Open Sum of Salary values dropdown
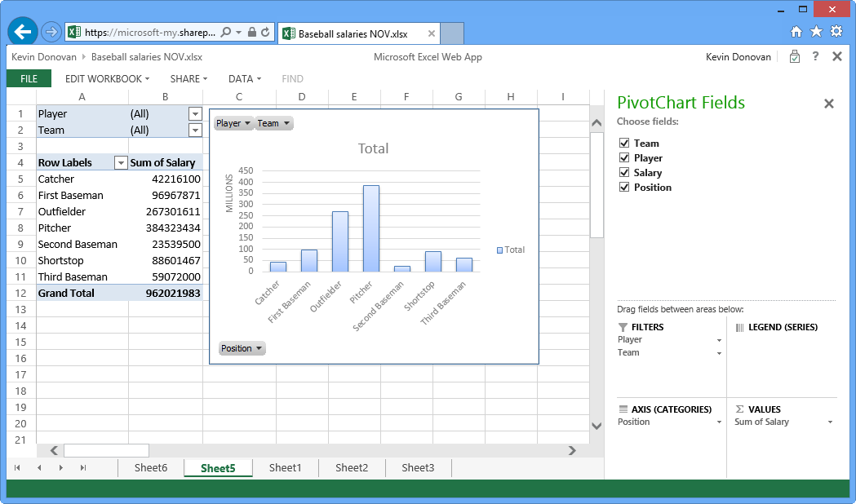The height and width of the screenshot is (504, 856). click(x=830, y=422)
